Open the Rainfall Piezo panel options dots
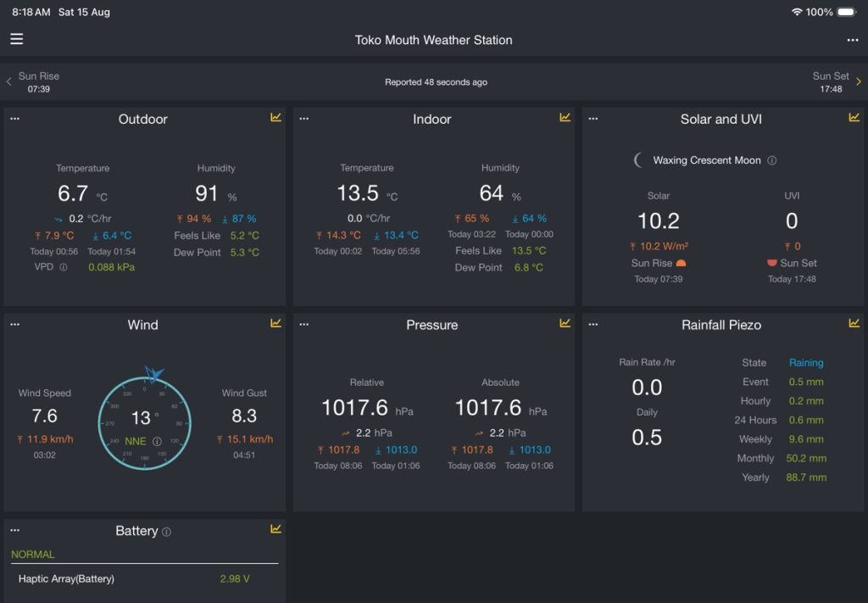This screenshot has width=868, height=603. [593, 324]
